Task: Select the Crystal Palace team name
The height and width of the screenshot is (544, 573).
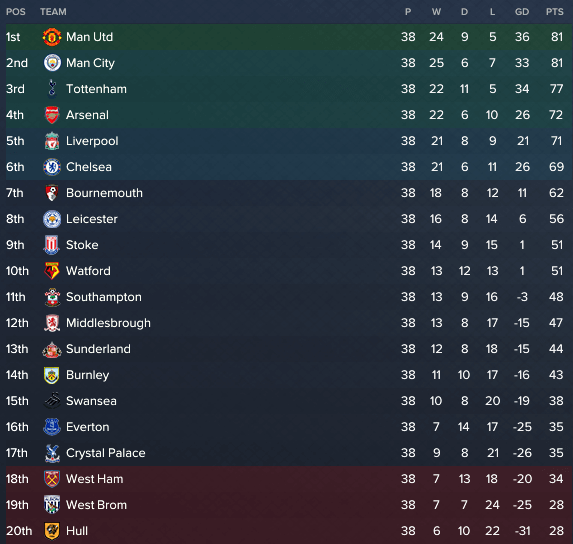Action: (x=106, y=453)
